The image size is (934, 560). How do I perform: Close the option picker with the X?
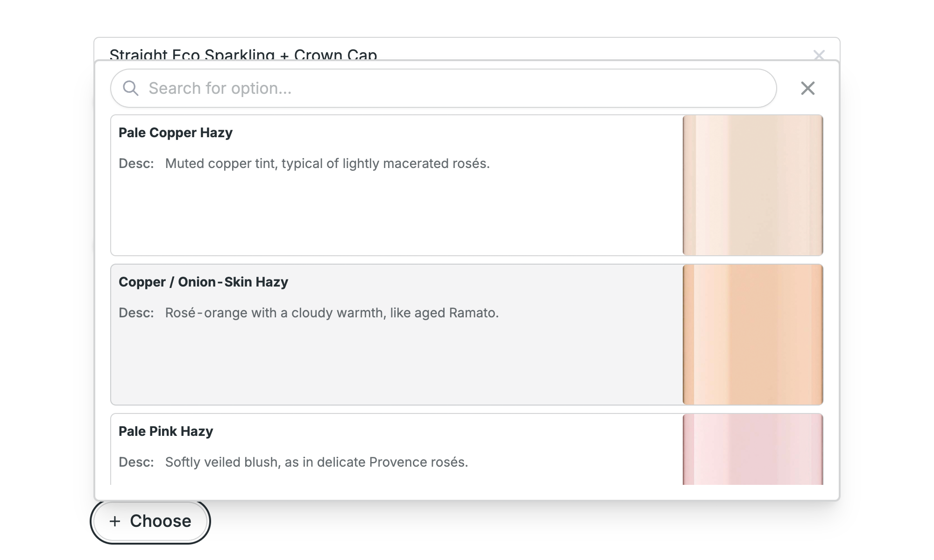point(807,88)
